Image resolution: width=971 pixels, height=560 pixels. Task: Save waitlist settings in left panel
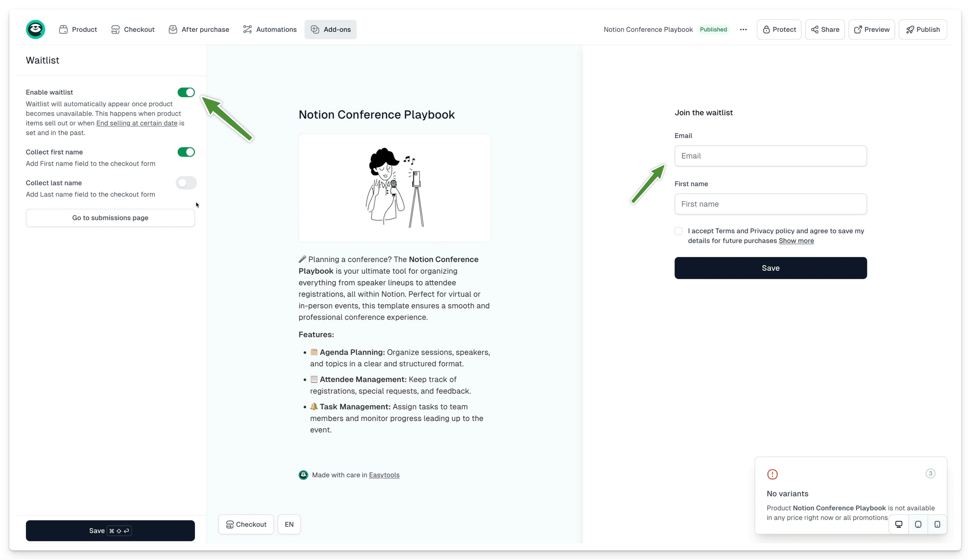(110, 530)
